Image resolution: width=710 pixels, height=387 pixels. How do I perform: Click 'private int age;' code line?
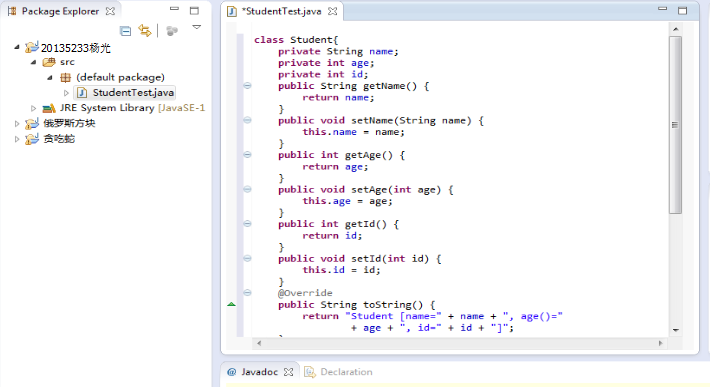tap(326, 63)
